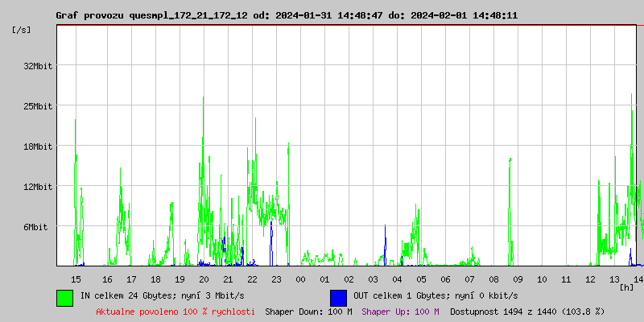Click hour 23 on the time axis
Image resolution: width=644 pixels, height=322 pixels.
pyautogui.click(x=276, y=279)
